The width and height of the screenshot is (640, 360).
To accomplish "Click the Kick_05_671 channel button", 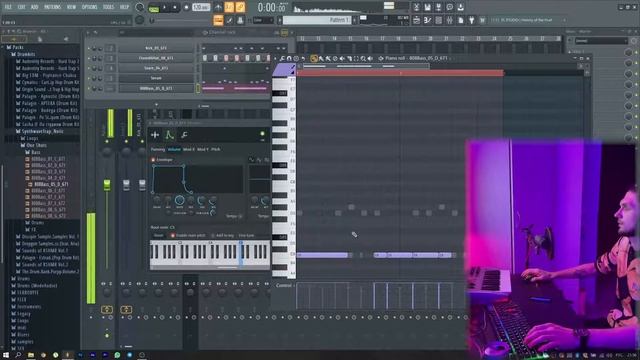I will 156,48.
